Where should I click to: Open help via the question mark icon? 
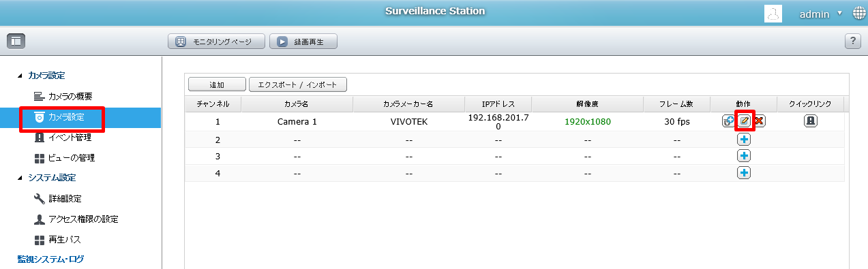pos(852,42)
